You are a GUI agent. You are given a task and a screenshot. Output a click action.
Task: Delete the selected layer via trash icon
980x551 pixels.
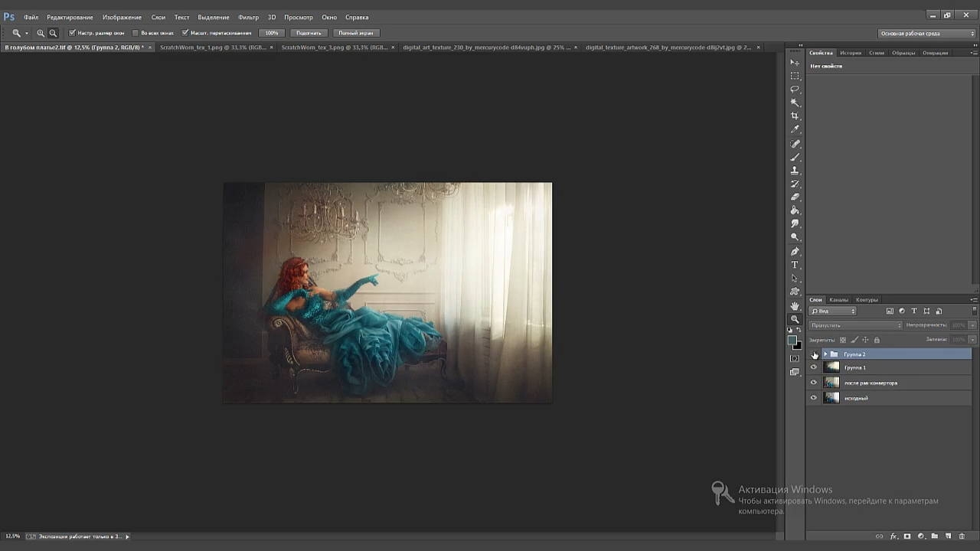[x=962, y=536]
